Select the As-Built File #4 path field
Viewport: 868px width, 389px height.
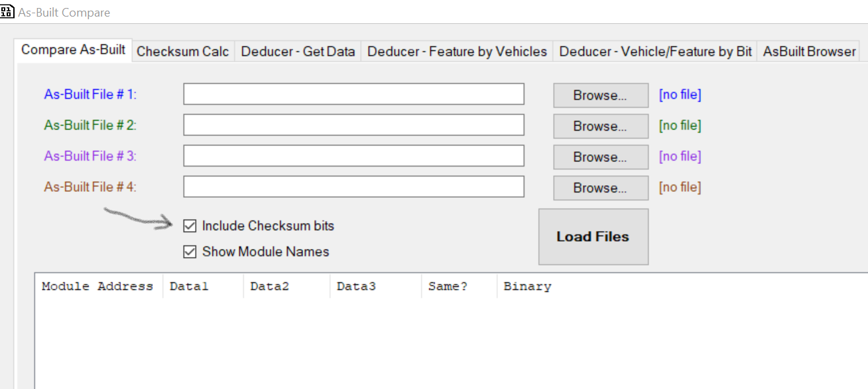pos(353,187)
